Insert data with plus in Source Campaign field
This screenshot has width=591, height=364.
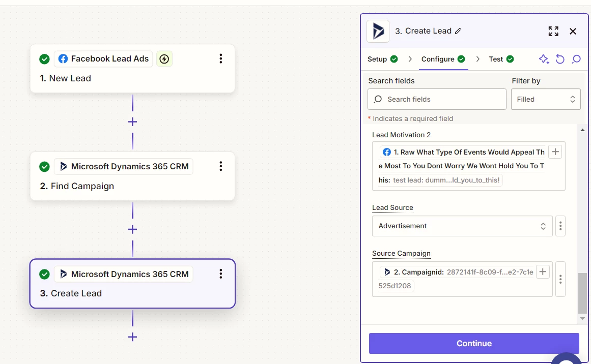click(x=543, y=272)
